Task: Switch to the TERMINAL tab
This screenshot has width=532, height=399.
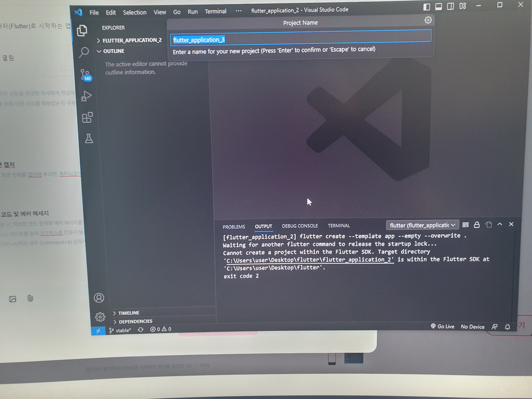Action: pyautogui.click(x=339, y=226)
